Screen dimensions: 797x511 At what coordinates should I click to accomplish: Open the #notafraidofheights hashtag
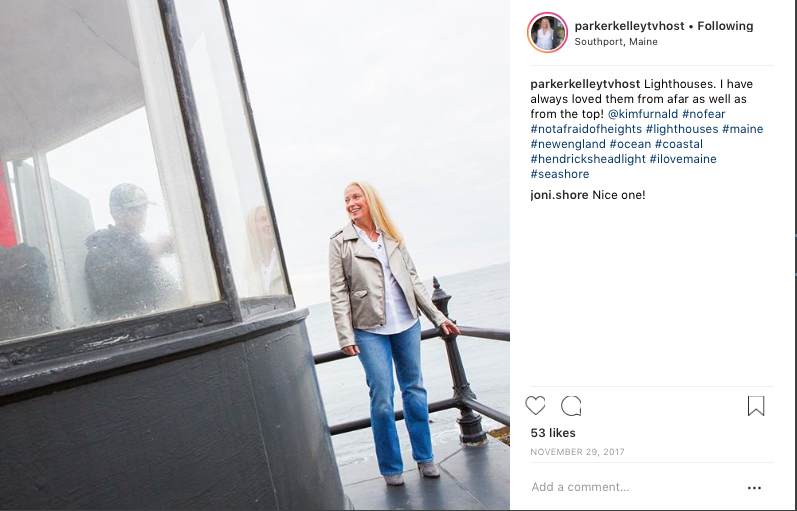coord(586,129)
